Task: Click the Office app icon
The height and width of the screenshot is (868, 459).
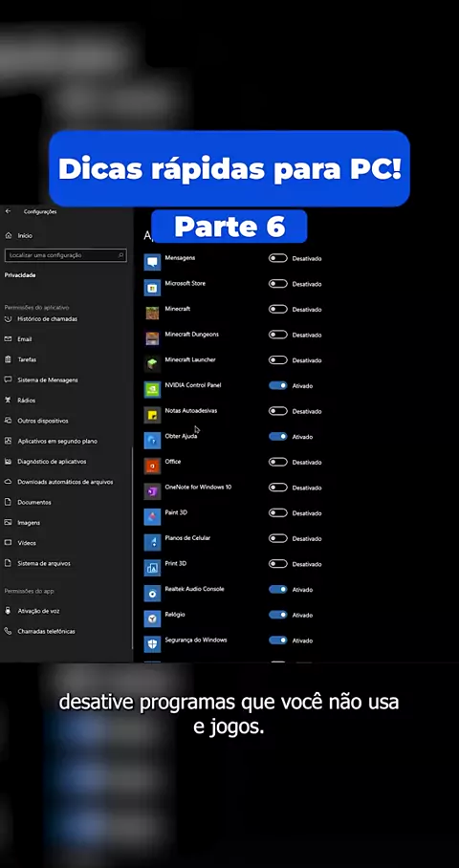Action: pyautogui.click(x=152, y=466)
